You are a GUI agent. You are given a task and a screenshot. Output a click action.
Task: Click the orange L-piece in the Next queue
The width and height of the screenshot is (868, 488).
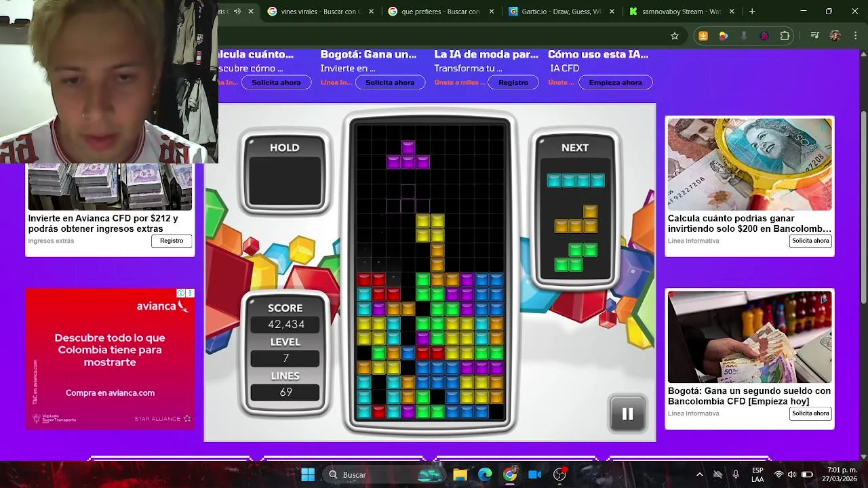pos(576,220)
